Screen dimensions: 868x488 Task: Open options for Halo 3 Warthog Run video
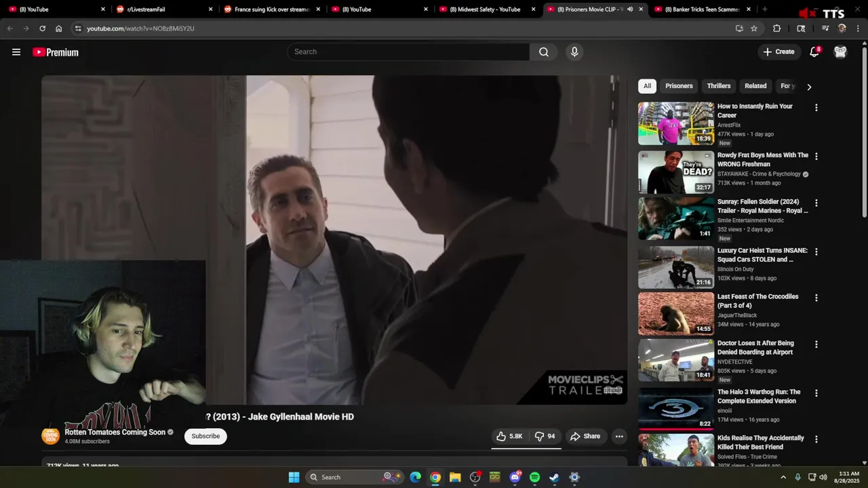click(816, 393)
